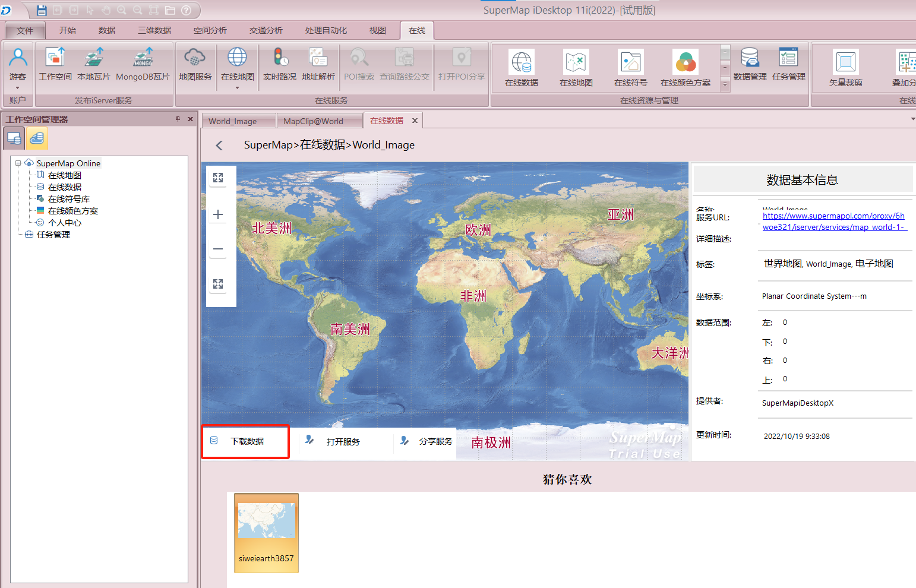Close the 工作空间管理器 panel
The image size is (916, 588).
[190, 119]
